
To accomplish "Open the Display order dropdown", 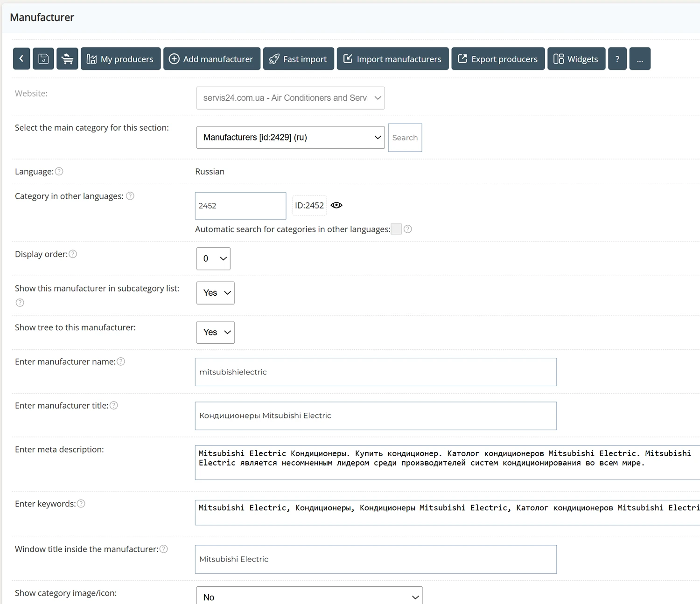I will [213, 258].
